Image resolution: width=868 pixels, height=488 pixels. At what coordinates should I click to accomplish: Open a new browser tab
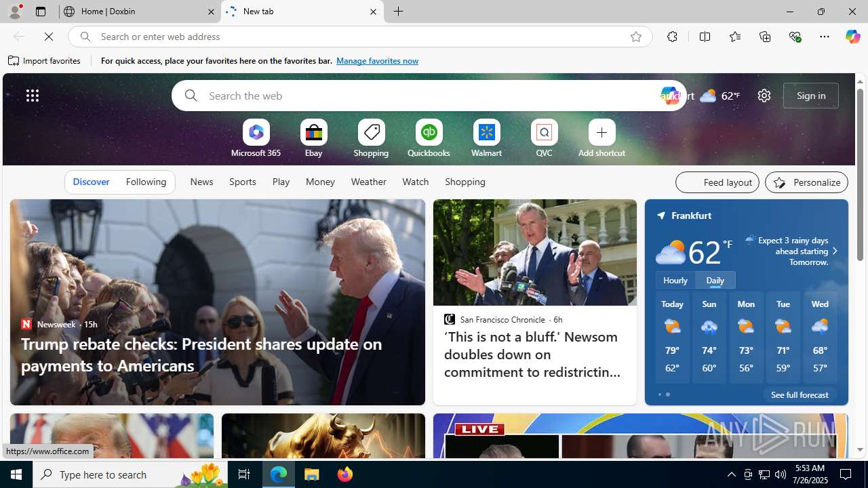point(399,12)
